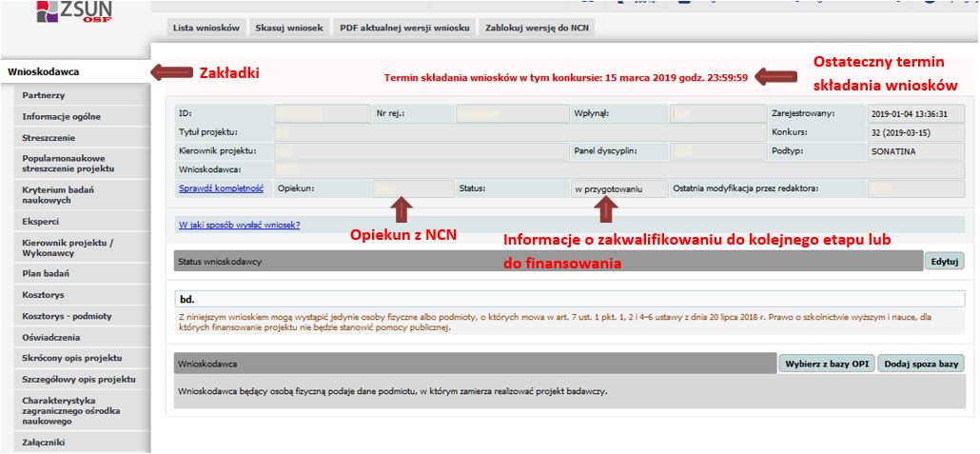Switch to the Oświadczenia tab

pyautogui.click(x=82, y=337)
